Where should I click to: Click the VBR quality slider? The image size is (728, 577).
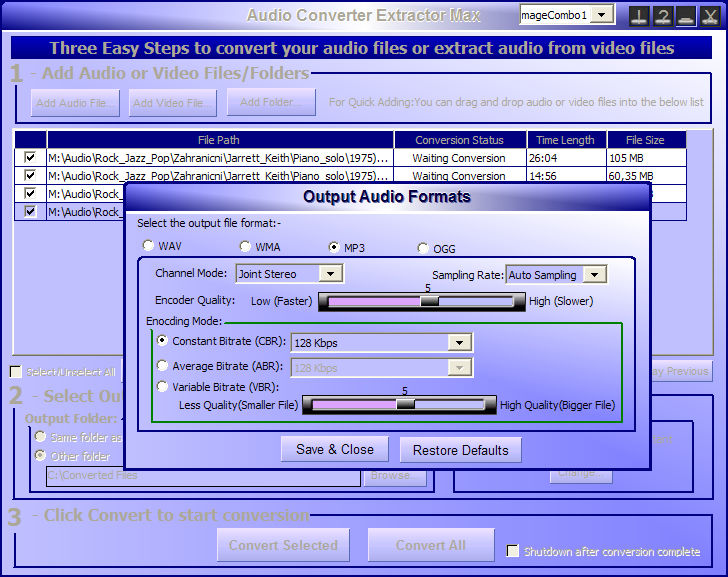(x=399, y=405)
